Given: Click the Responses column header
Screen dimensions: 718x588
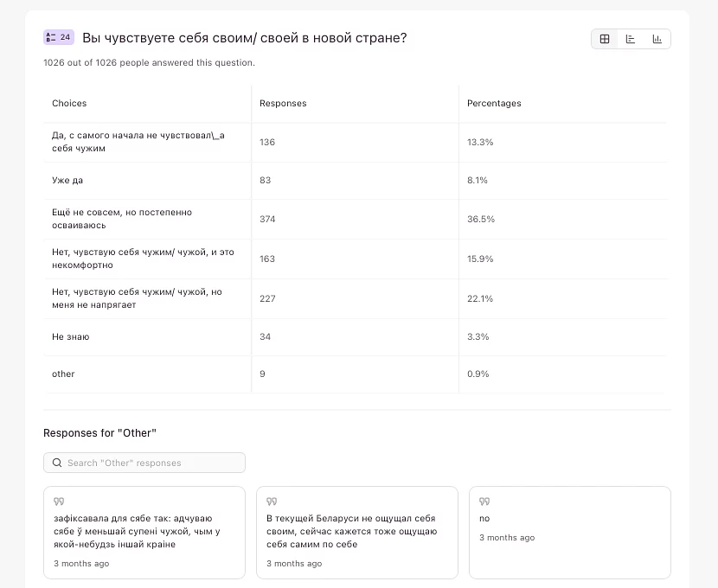Looking at the screenshot, I should (283, 103).
